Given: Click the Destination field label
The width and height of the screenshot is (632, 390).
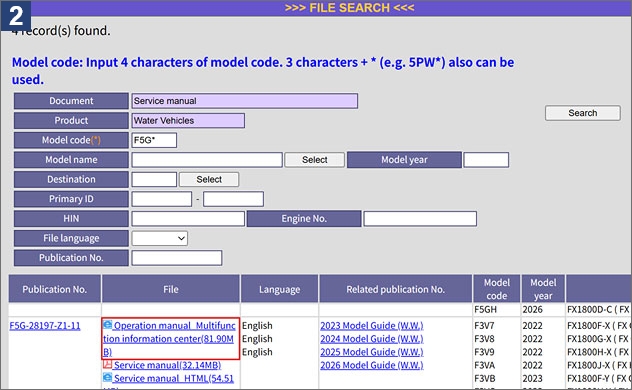Looking at the screenshot, I should click(71, 179).
